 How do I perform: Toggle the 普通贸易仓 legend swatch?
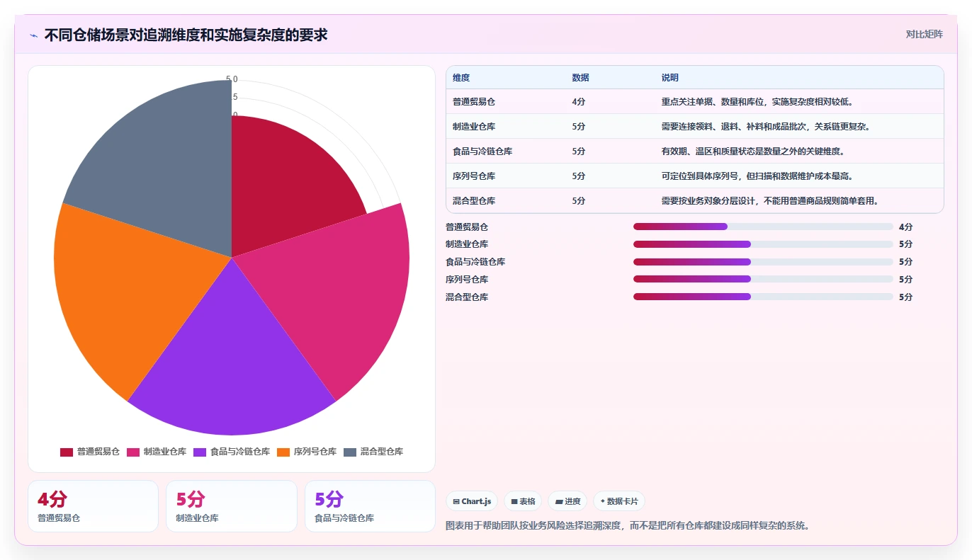pyautogui.click(x=67, y=452)
